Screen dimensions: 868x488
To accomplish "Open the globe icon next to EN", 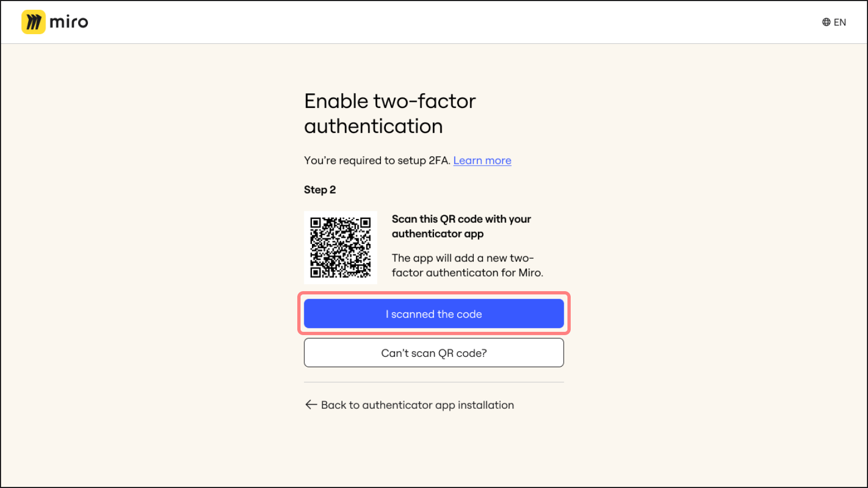I will click(x=825, y=22).
